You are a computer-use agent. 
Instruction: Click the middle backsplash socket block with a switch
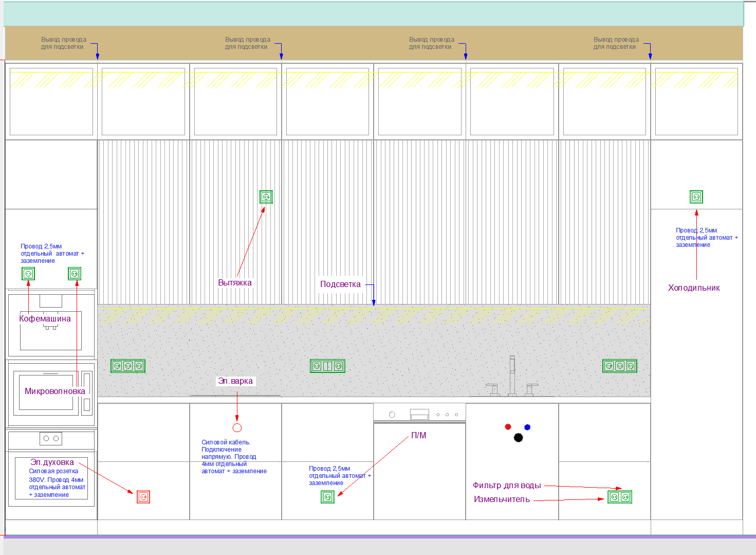[327, 366]
